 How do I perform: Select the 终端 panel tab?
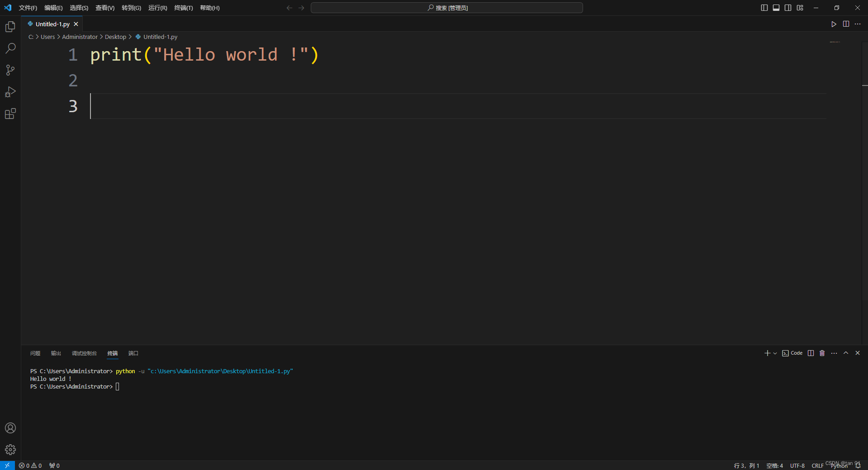[x=113, y=353]
